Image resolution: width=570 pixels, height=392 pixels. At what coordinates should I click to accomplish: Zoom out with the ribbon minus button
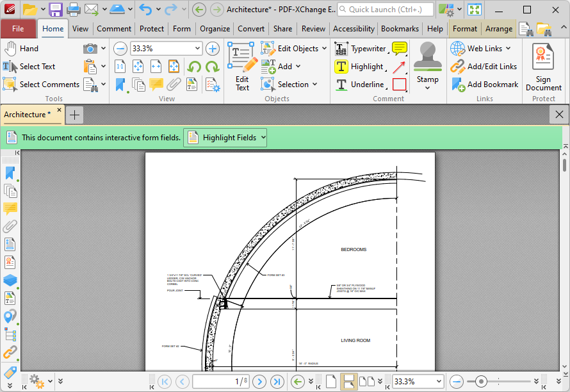120,49
